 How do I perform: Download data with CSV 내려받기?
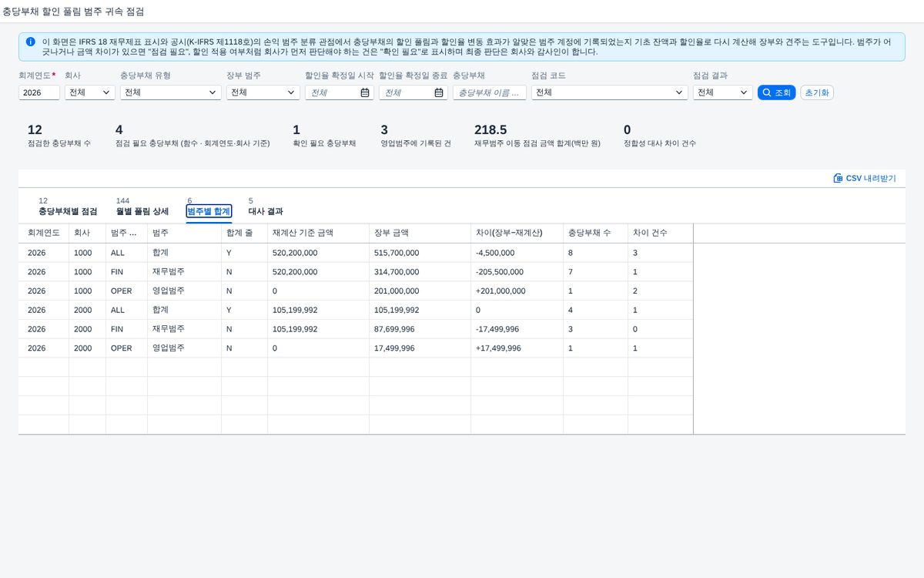865,178
